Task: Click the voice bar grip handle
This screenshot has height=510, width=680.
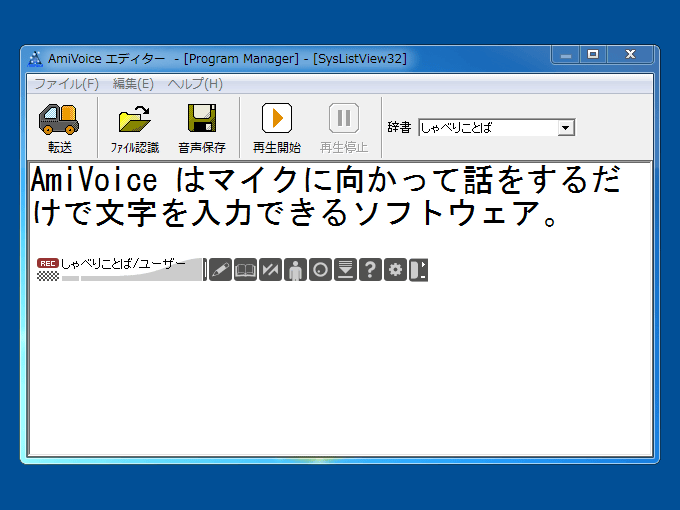Action: coord(205,270)
